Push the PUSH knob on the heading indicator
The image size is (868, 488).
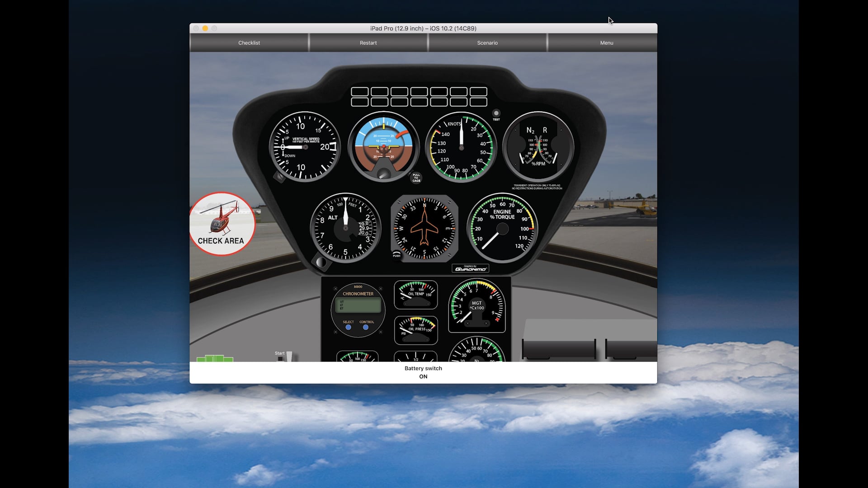(x=396, y=255)
